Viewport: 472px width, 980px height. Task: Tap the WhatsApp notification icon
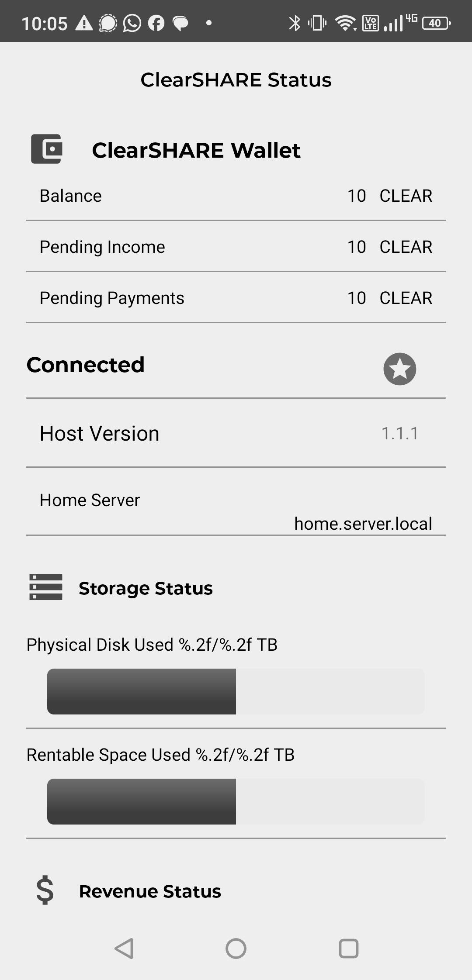132,23
